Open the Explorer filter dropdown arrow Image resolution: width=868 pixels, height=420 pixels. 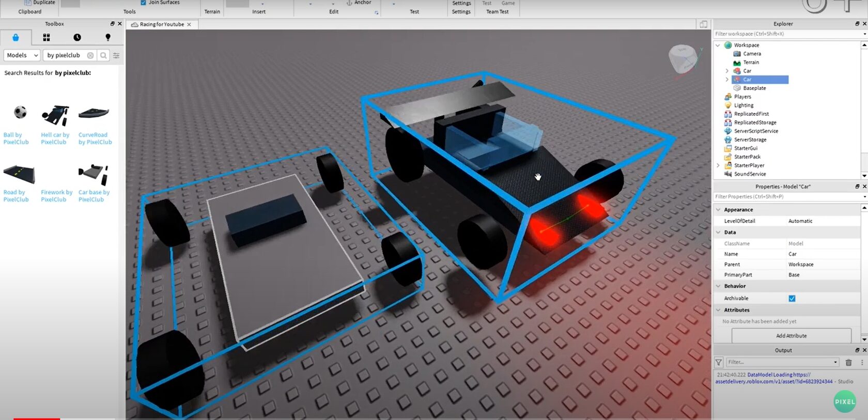point(865,34)
